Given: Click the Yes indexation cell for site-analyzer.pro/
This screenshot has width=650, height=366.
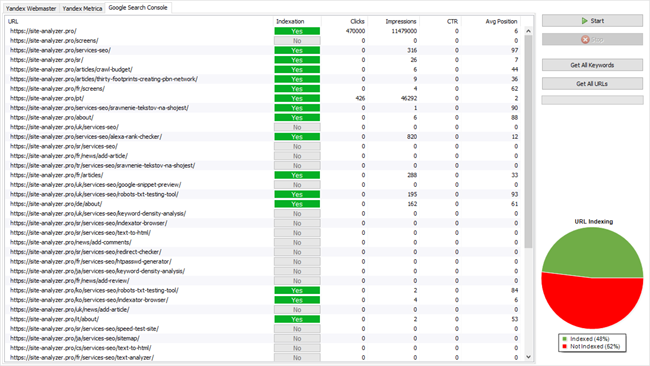Looking at the screenshot, I should tap(297, 31).
